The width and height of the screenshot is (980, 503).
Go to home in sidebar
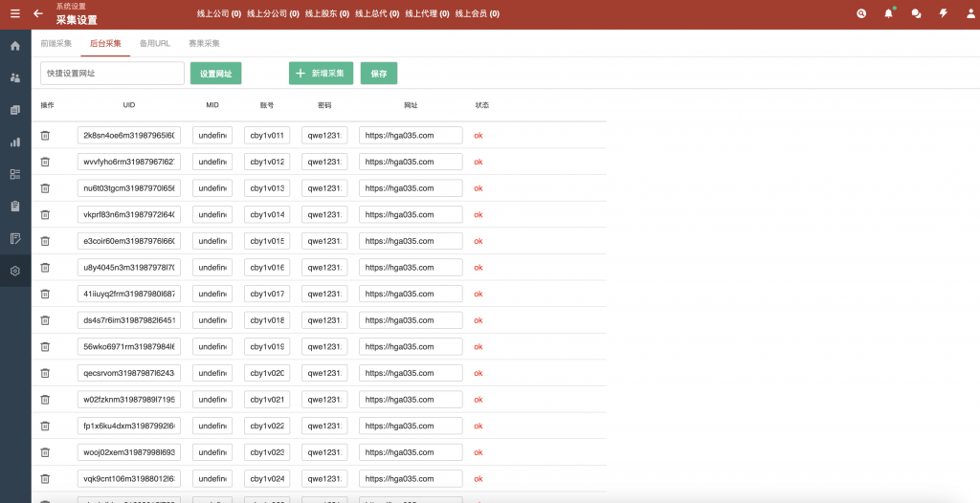(x=15, y=46)
